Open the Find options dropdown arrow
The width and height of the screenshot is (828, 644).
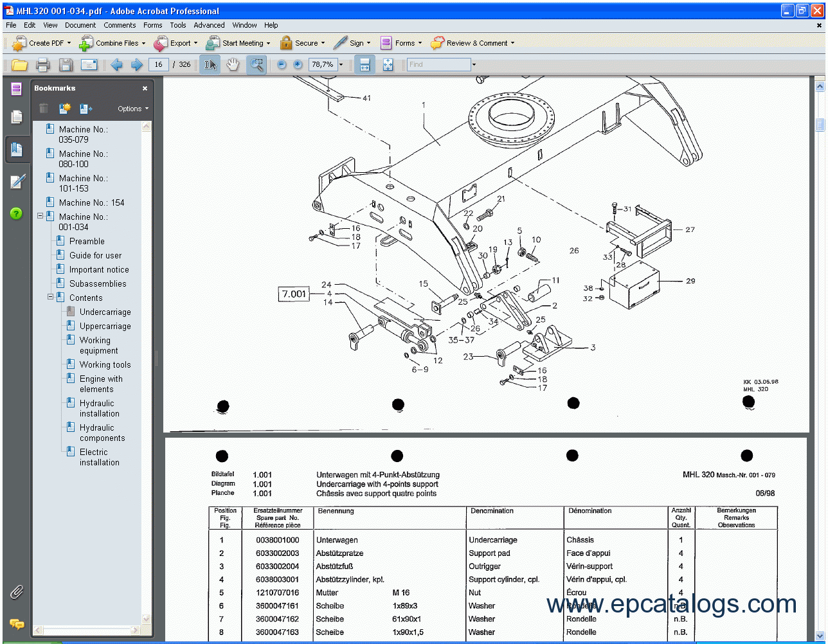tap(474, 64)
